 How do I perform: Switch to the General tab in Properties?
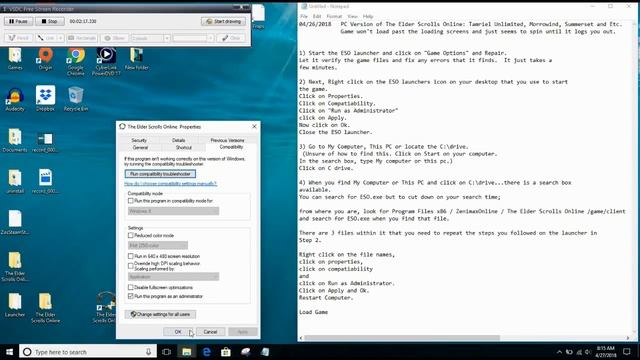140,147
